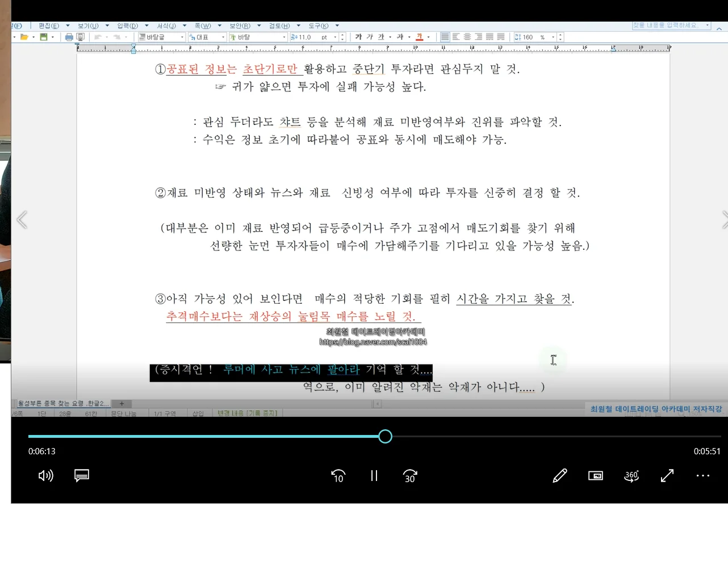
Task: Open the 도구(K) menu
Action: tap(318, 26)
